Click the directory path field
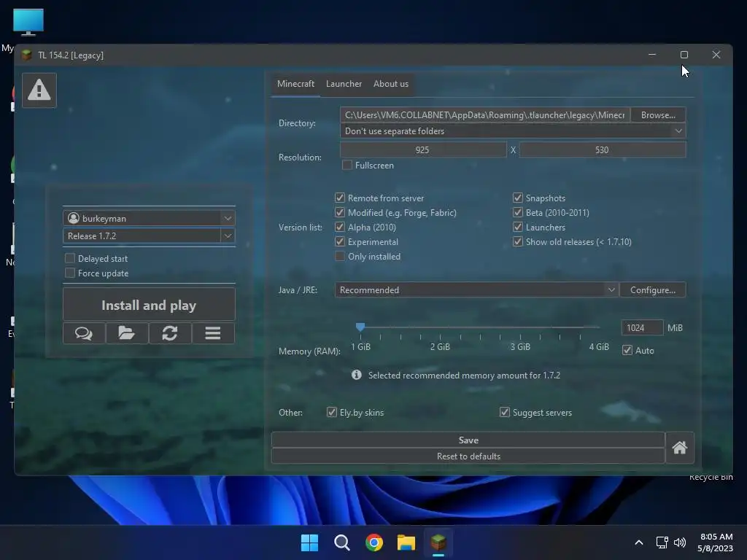The height and width of the screenshot is (560, 747). pyautogui.click(x=485, y=114)
